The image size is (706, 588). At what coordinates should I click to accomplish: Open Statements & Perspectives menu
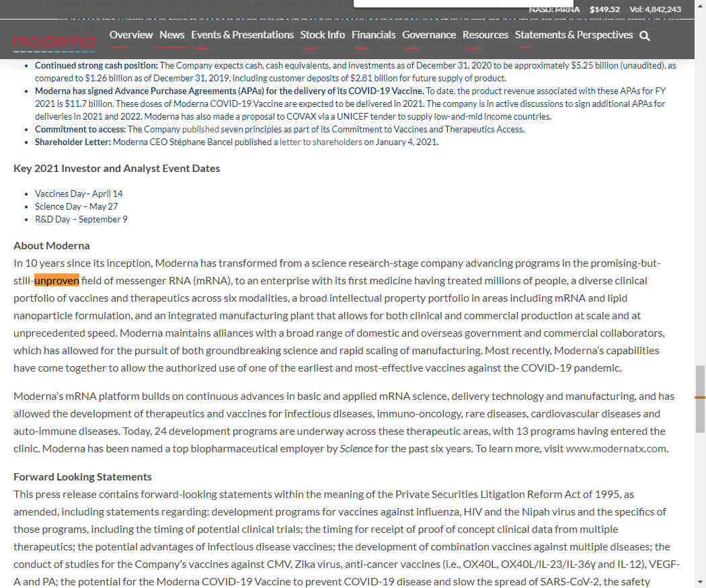(574, 35)
